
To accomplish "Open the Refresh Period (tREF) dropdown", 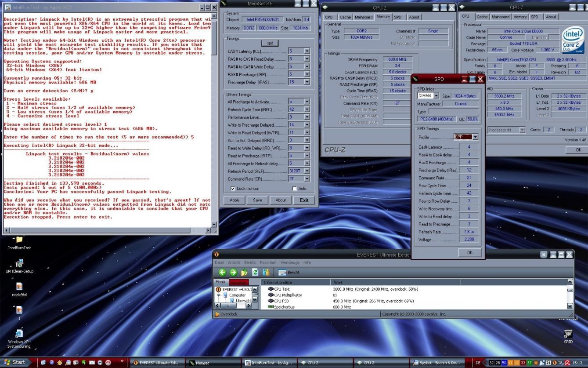I will (307, 171).
